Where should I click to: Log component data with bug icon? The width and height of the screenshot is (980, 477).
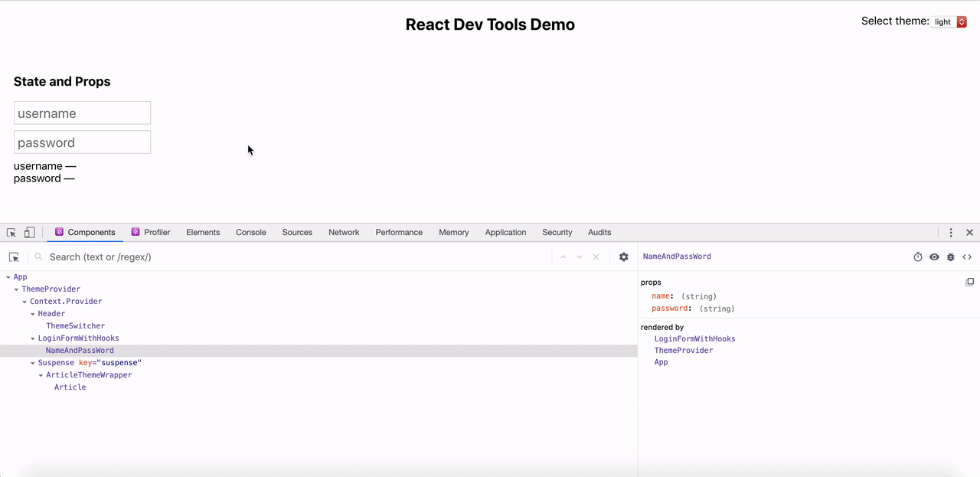click(951, 257)
